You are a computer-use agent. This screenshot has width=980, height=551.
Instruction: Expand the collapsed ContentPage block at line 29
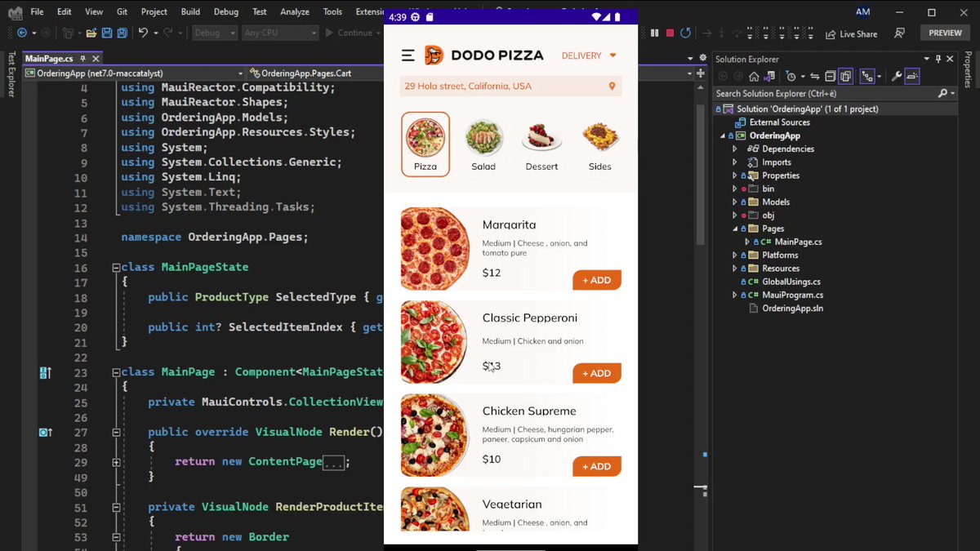click(116, 462)
